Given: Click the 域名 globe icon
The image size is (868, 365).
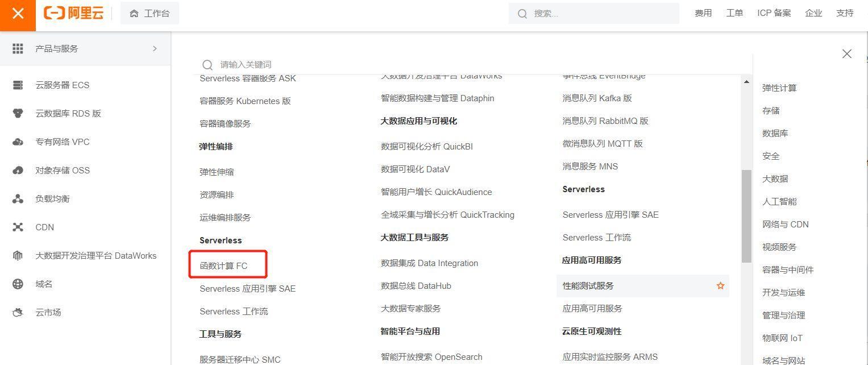Looking at the screenshot, I should 18,284.
